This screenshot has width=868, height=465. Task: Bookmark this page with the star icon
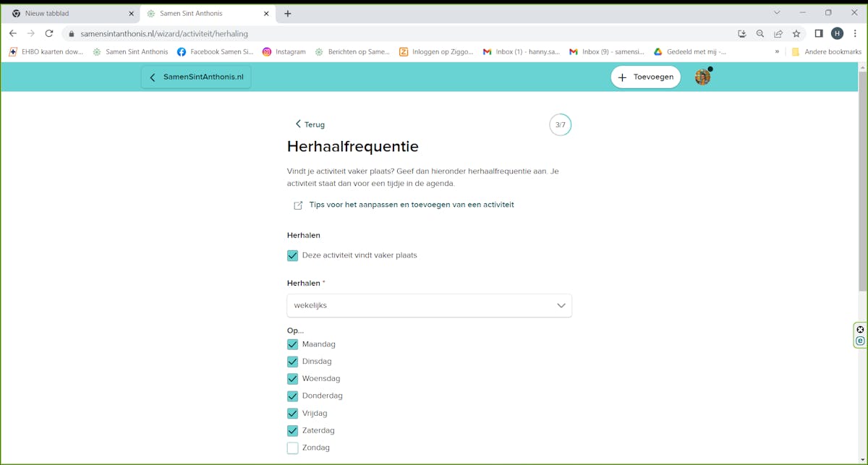click(796, 33)
